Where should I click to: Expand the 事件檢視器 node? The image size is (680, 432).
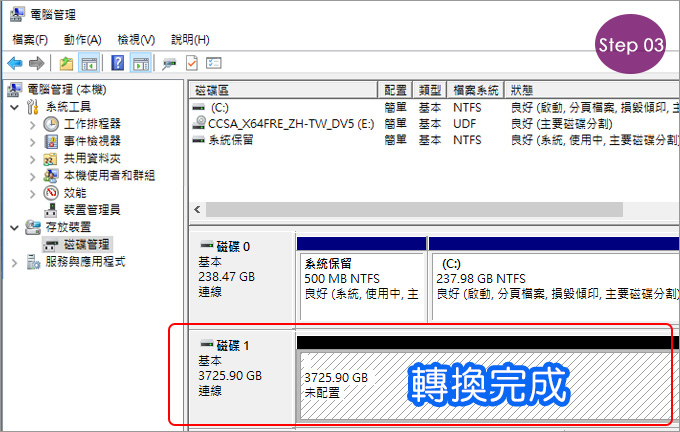pyautogui.click(x=33, y=142)
